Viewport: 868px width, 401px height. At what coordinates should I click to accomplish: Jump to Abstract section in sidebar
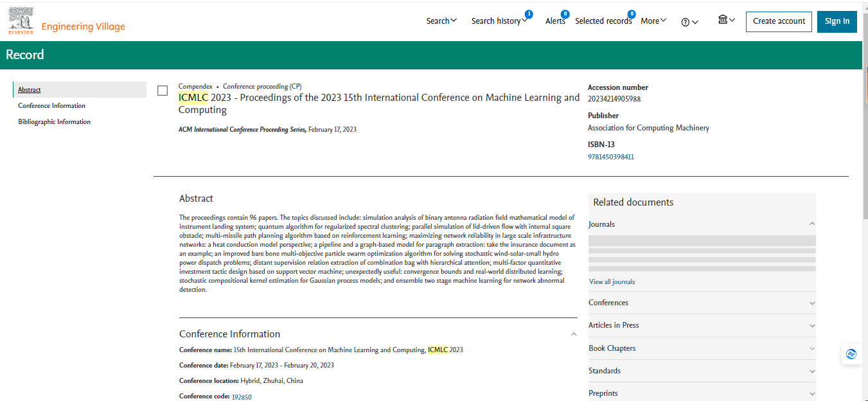point(30,90)
